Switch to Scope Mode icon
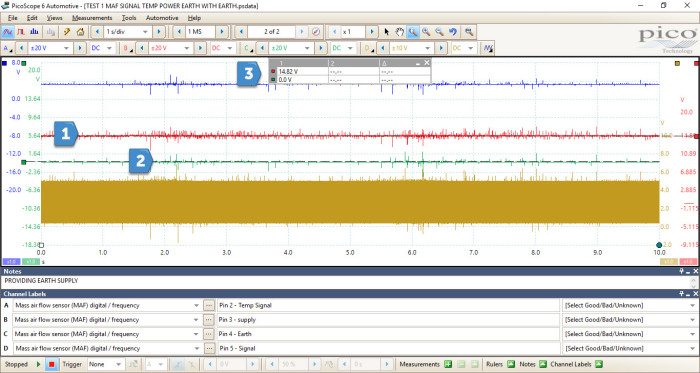Screen dimensions: 700x373 (8, 32)
